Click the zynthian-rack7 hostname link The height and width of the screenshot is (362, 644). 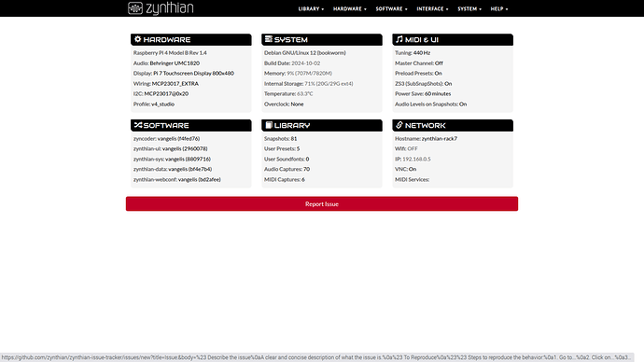(x=440, y=139)
